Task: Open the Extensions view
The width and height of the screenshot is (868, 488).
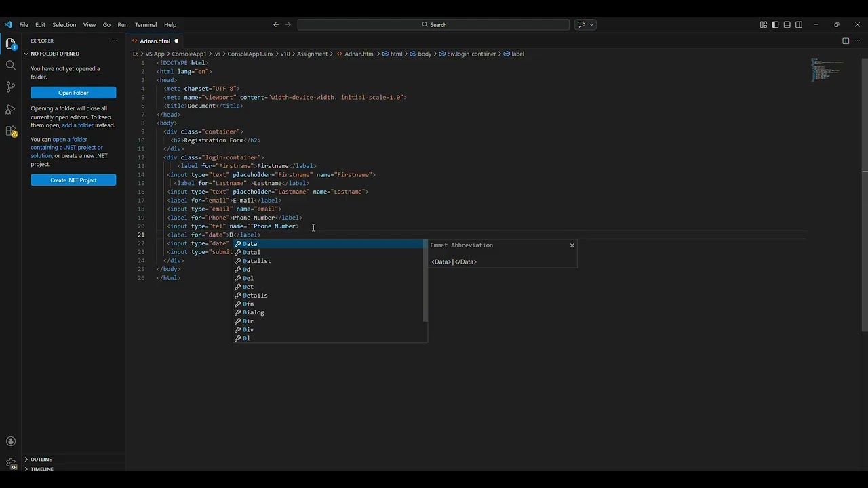Action: (x=11, y=131)
